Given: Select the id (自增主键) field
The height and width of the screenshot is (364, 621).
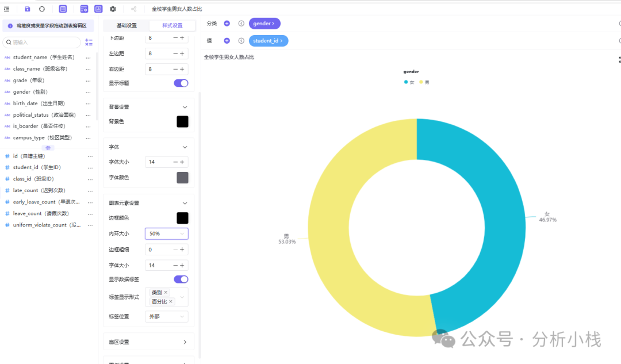Looking at the screenshot, I should point(29,156).
